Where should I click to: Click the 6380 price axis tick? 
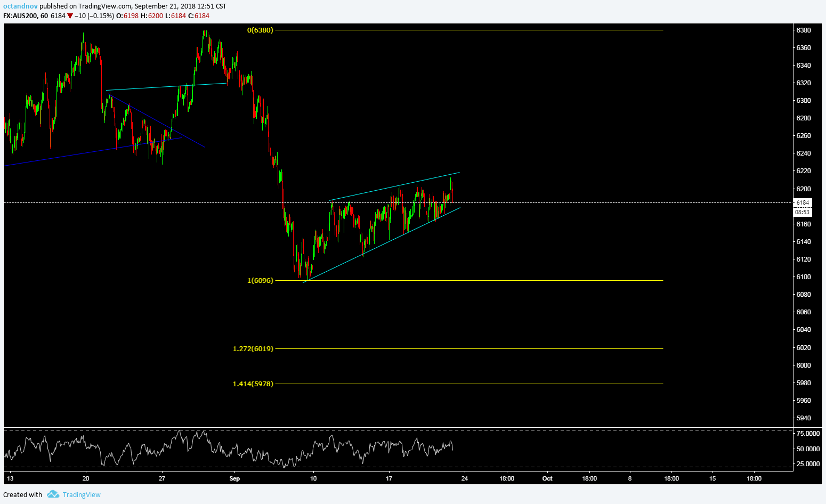point(804,30)
